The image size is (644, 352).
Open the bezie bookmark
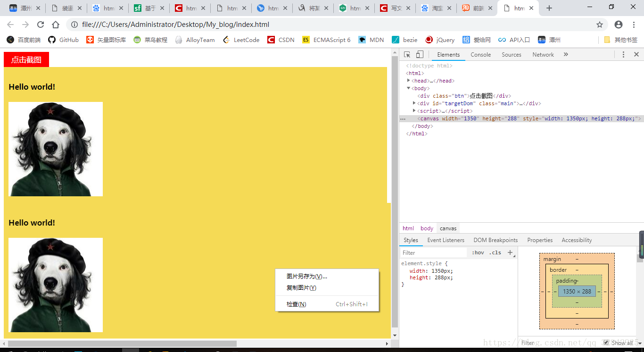point(405,40)
